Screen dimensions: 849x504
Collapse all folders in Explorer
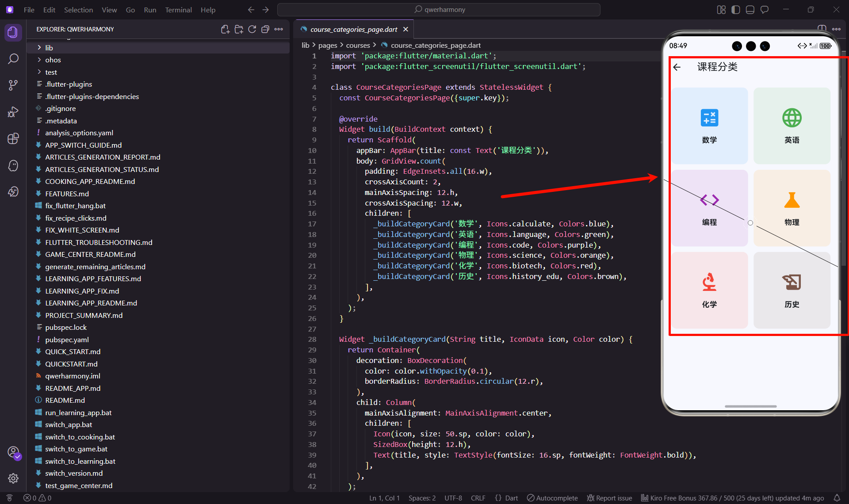[265, 29]
